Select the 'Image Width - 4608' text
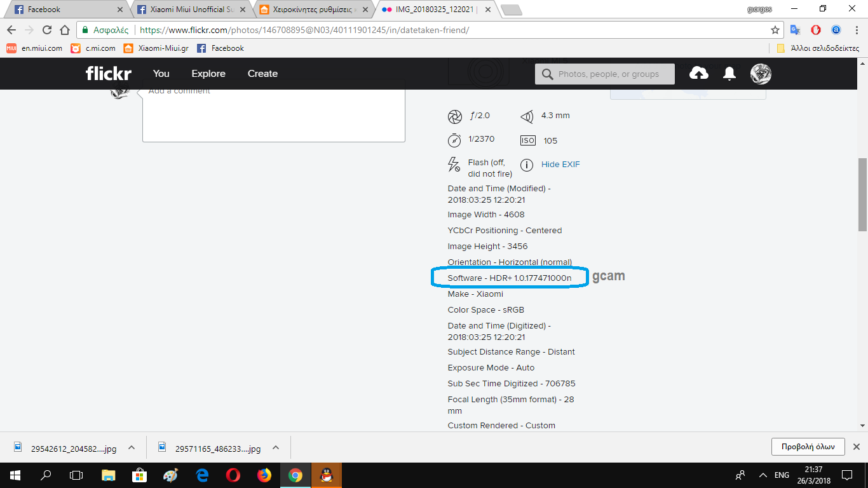 (x=486, y=215)
